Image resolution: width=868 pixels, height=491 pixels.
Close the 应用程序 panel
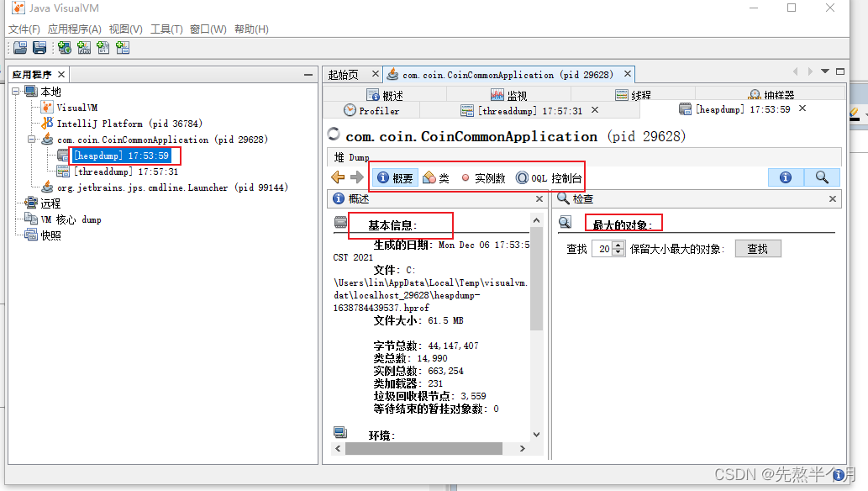(x=61, y=74)
